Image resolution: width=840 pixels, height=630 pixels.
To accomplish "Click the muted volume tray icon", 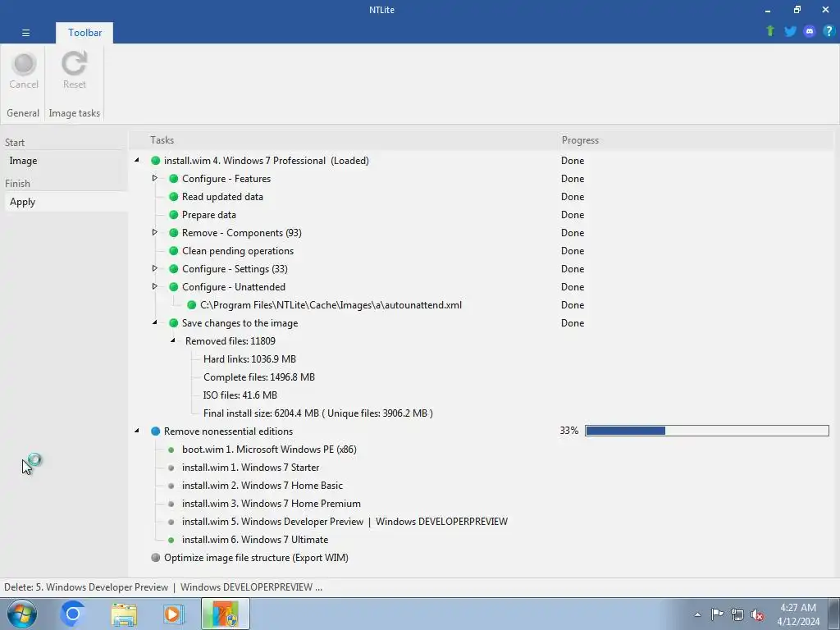I will (x=757, y=614).
